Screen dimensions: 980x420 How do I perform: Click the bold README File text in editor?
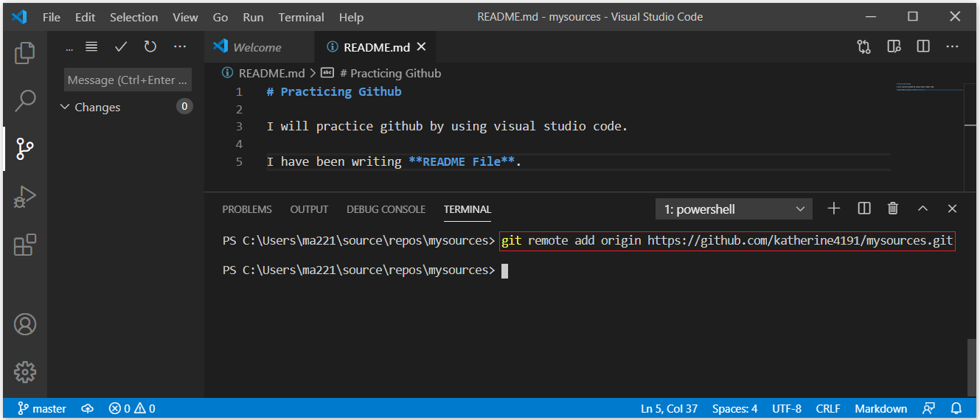[x=462, y=161]
